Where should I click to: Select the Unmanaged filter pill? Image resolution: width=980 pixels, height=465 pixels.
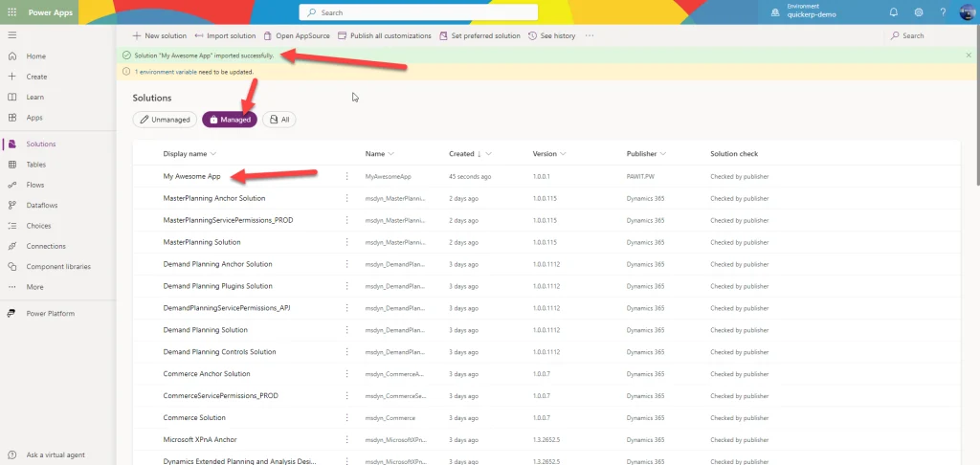click(x=165, y=120)
